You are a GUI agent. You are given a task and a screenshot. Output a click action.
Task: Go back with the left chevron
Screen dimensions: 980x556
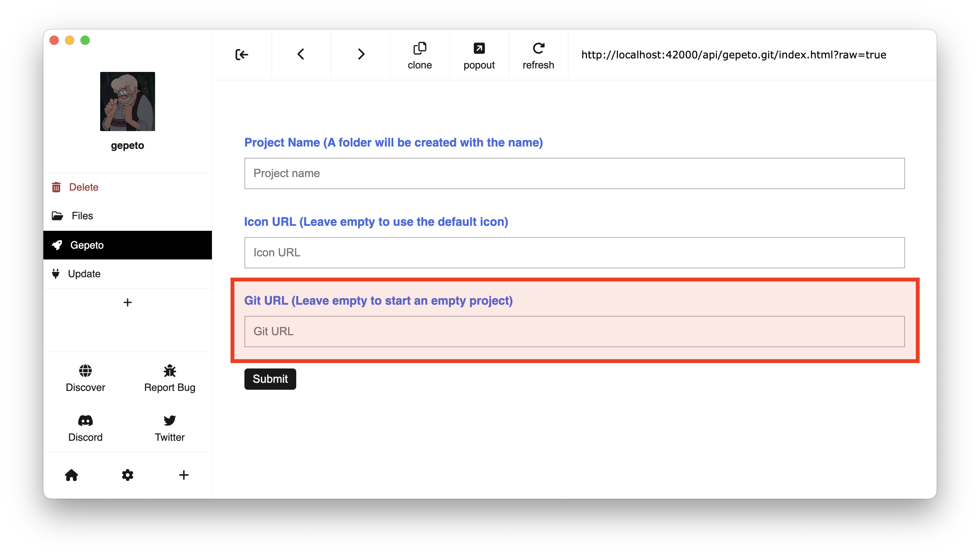301,54
